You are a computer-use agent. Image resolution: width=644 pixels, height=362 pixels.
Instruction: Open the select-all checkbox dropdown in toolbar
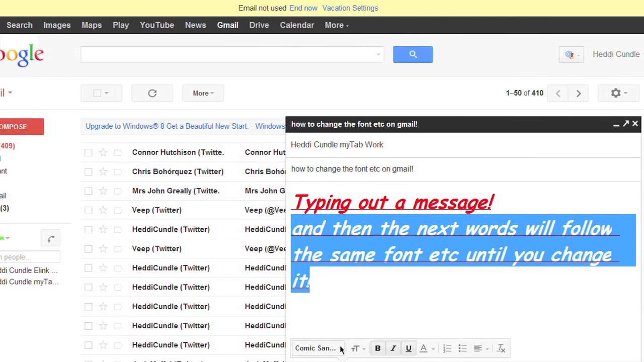pos(101,93)
